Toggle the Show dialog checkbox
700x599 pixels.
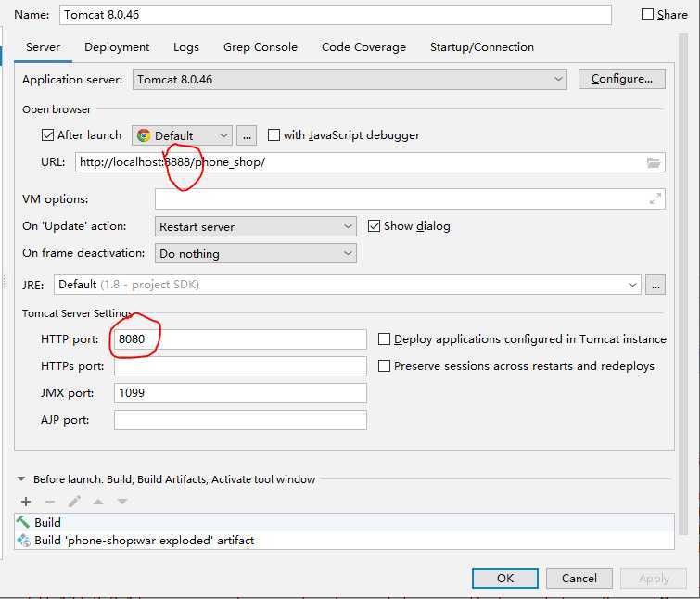click(374, 226)
